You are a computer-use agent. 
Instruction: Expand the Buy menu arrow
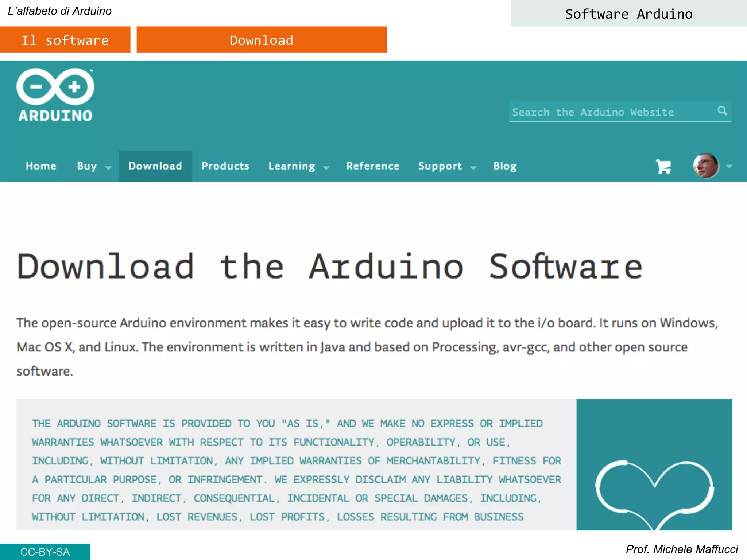tap(108, 168)
